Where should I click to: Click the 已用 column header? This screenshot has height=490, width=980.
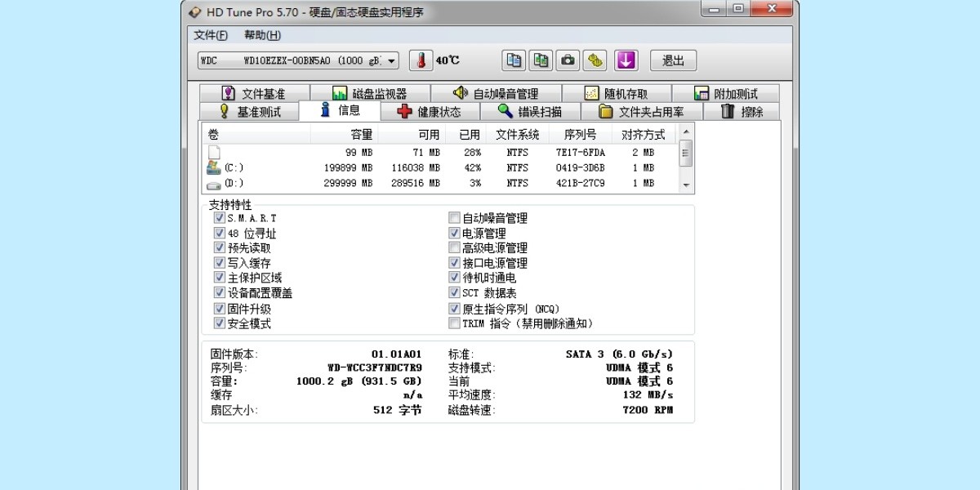(465, 135)
